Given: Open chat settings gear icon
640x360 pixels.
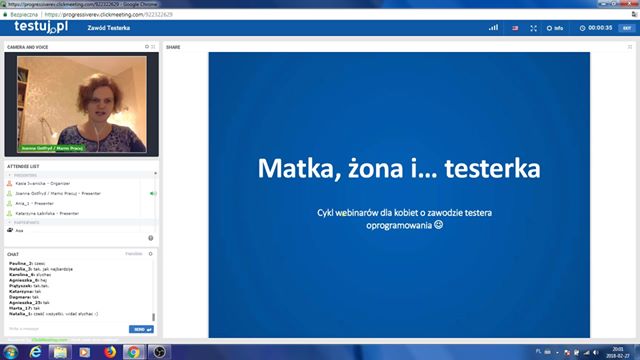Looking at the screenshot, I should pyautogui.click(x=151, y=254).
